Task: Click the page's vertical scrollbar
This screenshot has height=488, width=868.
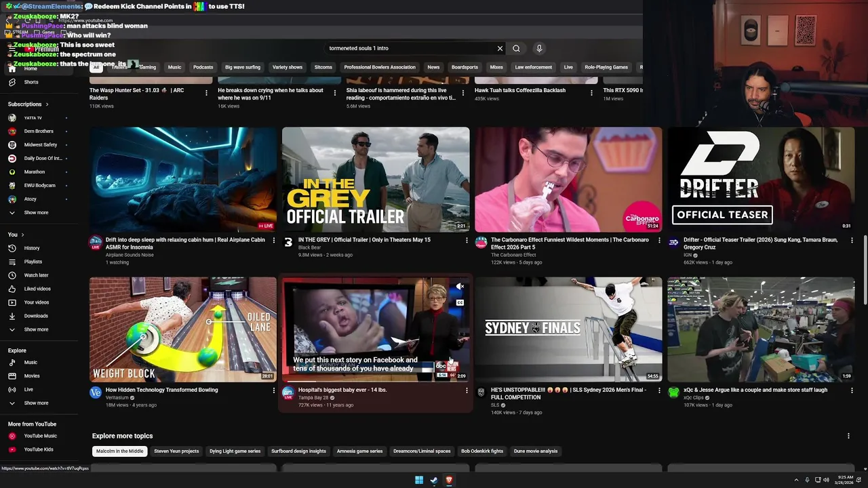Action: pos(865,271)
